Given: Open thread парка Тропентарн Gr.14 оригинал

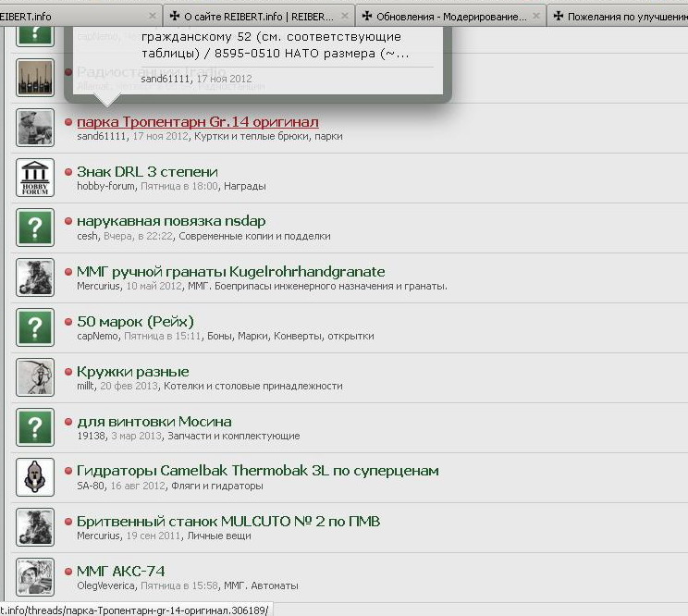Looking at the screenshot, I should pos(198,121).
